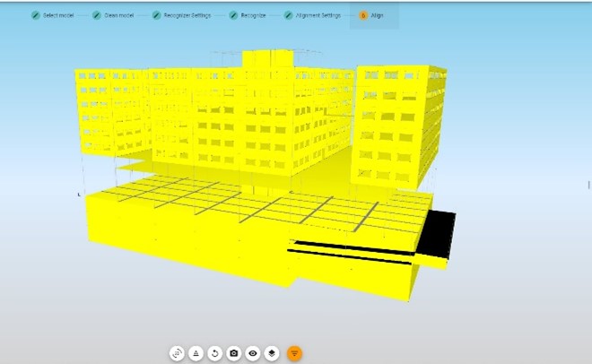Open the Alignment Settings step
The width and height of the screenshot is (592, 364).
click(x=313, y=15)
